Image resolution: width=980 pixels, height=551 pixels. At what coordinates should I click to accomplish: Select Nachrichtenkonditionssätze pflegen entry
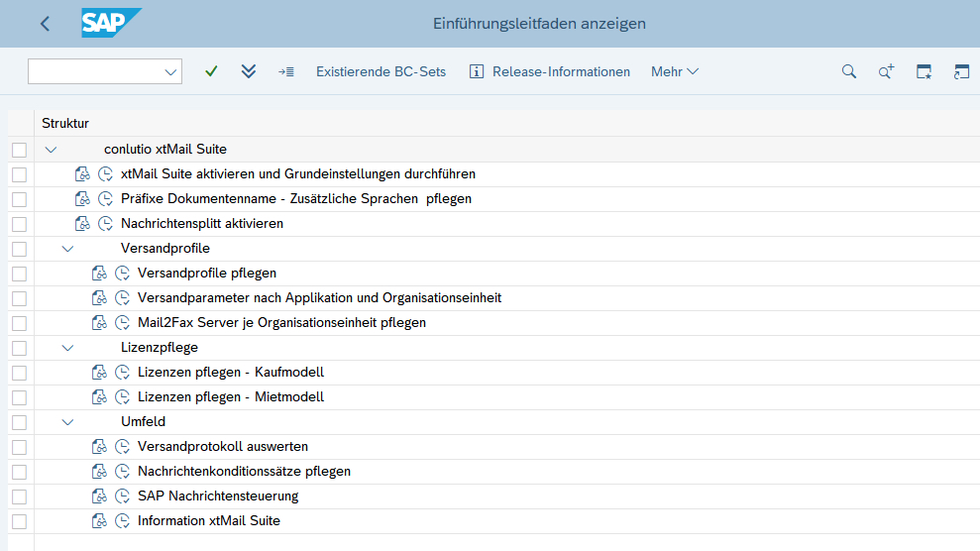pyautogui.click(x=244, y=471)
